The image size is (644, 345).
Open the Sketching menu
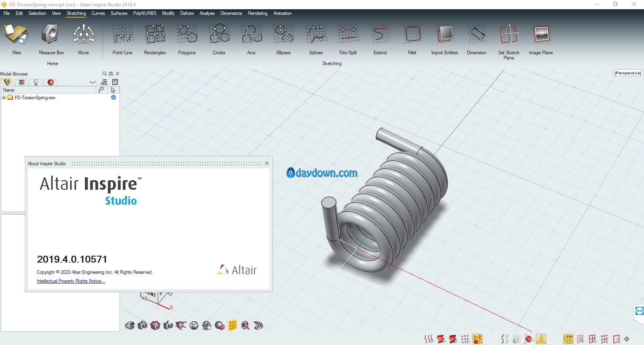[76, 13]
